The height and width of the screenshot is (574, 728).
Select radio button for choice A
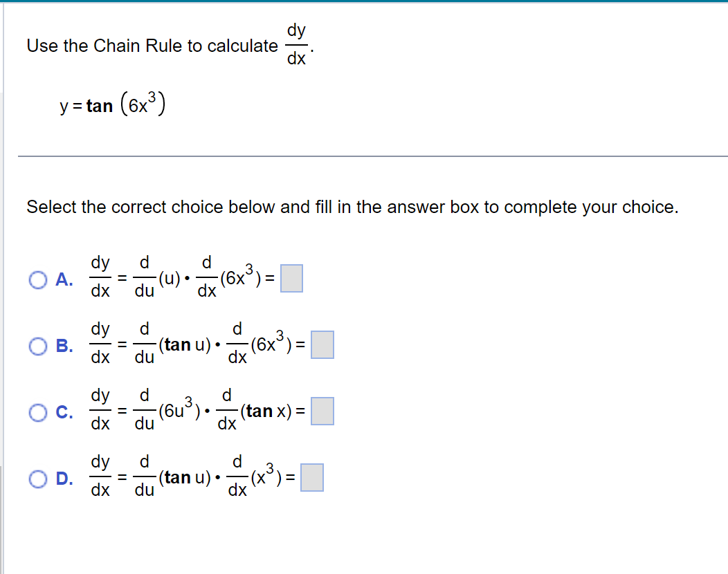tap(38, 279)
